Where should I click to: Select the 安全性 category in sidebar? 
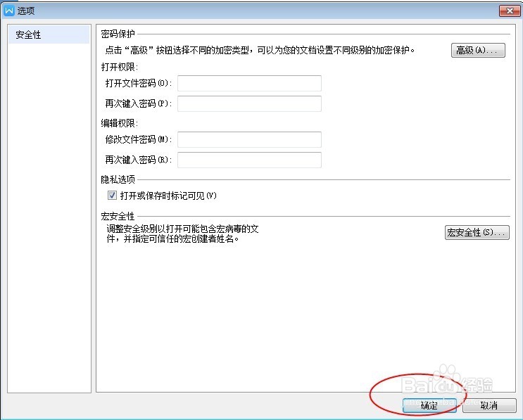(x=49, y=34)
